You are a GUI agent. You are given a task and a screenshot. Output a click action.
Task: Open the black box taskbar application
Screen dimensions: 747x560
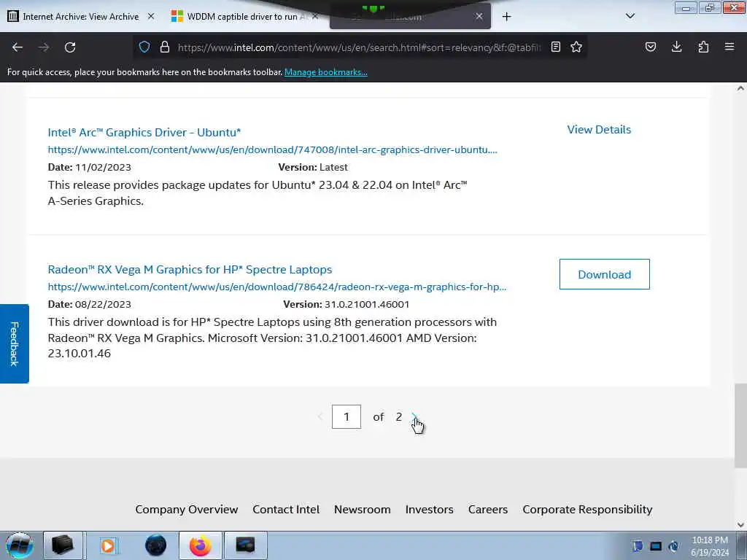click(63, 545)
